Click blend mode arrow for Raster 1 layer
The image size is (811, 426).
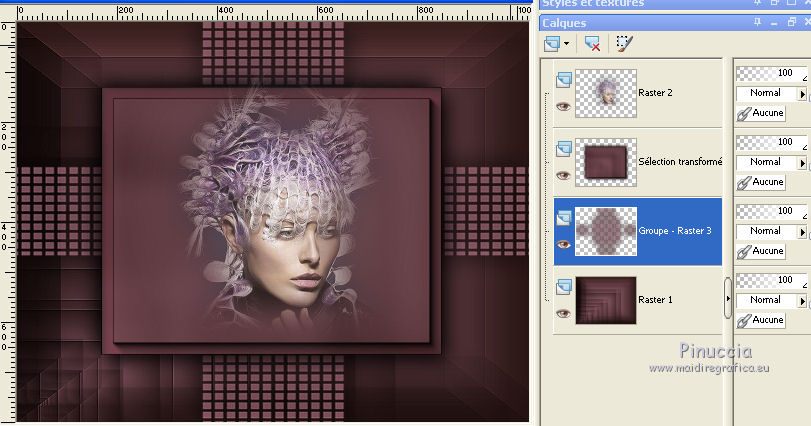pyautogui.click(x=802, y=301)
